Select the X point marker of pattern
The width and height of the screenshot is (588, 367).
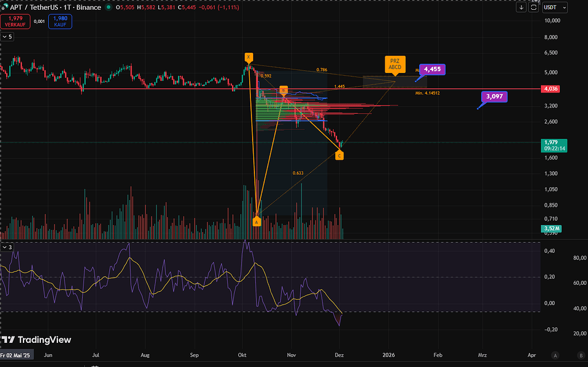click(248, 57)
